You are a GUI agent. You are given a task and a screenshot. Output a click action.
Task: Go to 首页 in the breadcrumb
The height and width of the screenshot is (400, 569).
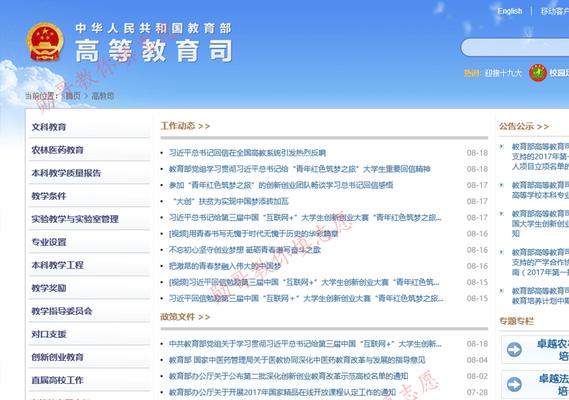tap(72, 96)
